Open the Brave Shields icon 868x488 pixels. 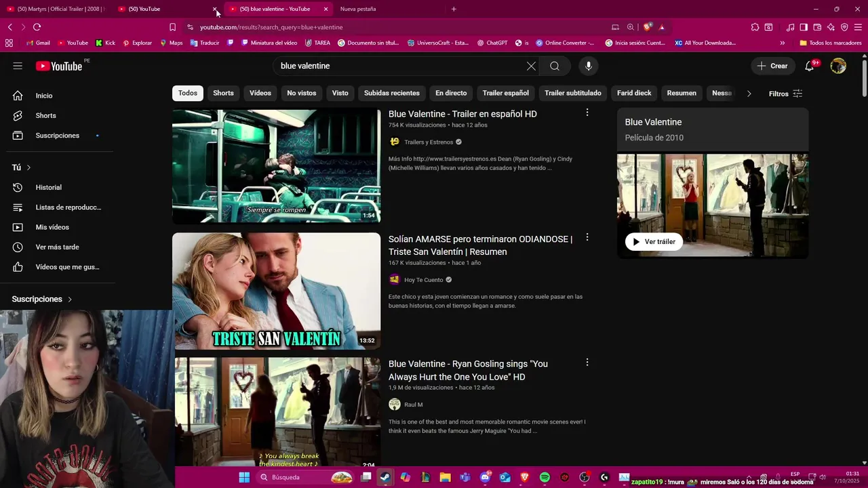click(x=648, y=27)
